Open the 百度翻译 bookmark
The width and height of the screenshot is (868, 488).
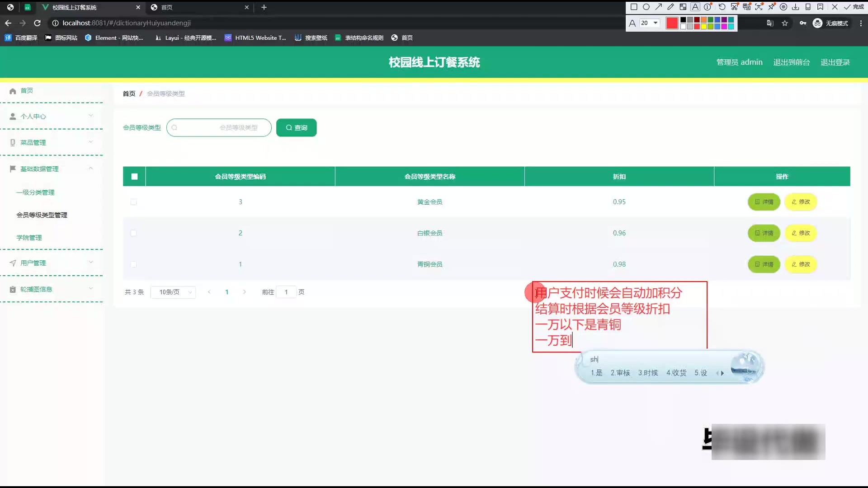click(x=21, y=38)
